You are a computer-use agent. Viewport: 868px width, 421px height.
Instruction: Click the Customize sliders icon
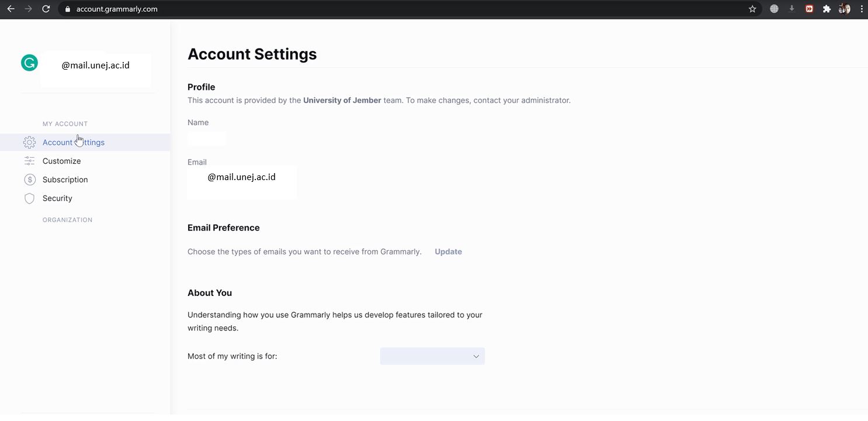coord(29,161)
